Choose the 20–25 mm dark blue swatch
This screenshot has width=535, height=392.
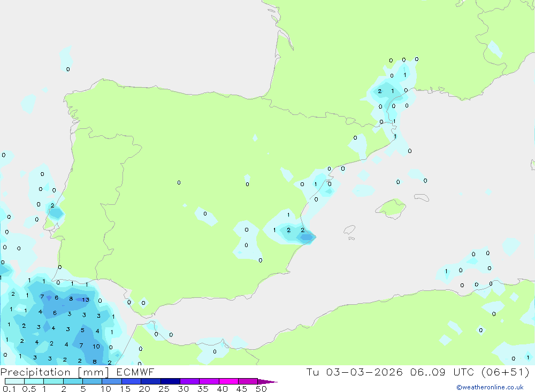(x=150, y=381)
